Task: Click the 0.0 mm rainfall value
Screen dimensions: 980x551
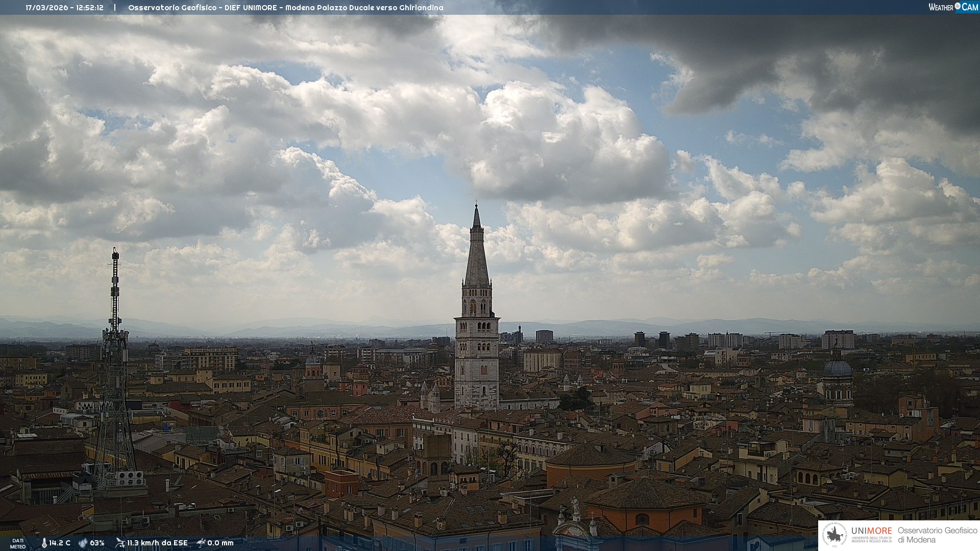Action: 220,543
